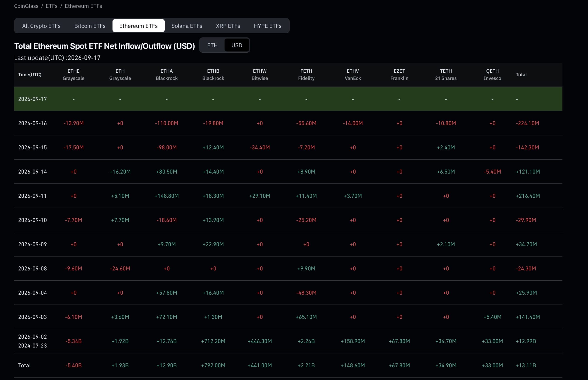This screenshot has width=588, height=380.
Task: Click the 2026-09-02 / 2024-07-23 range cell
Action: tap(33, 341)
